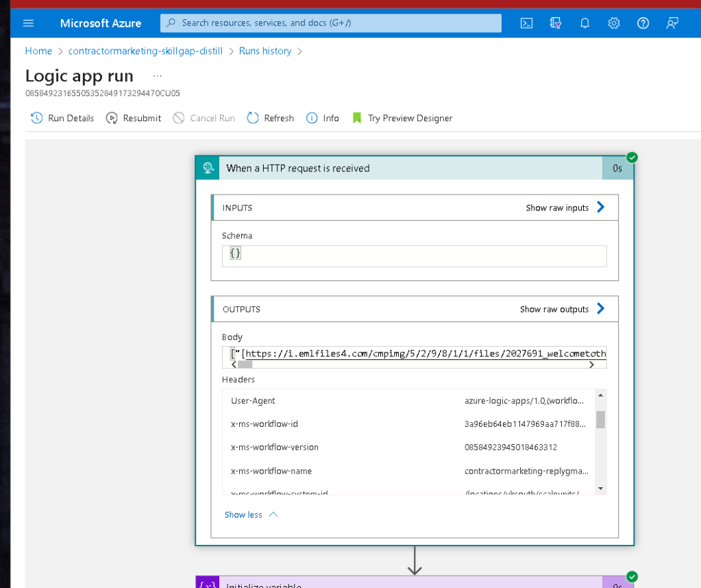Click the Initialize variable action icon
Image resolution: width=701 pixels, height=588 pixels.
pyautogui.click(x=208, y=583)
